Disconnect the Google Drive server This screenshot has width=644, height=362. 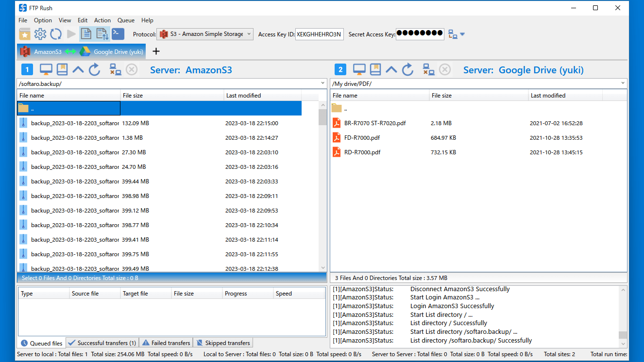coord(428,70)
